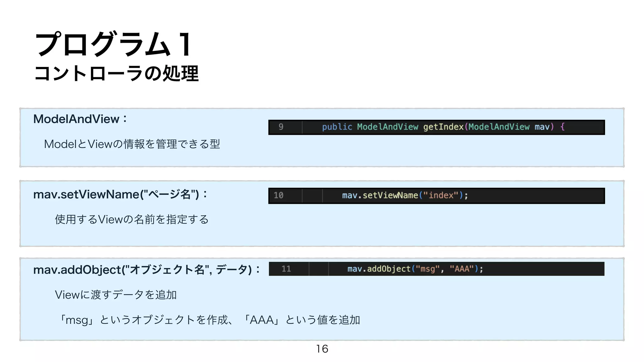Click the page number 16
Image resolution: width=644 pixels, height=362 pixels.
[322, 349]
